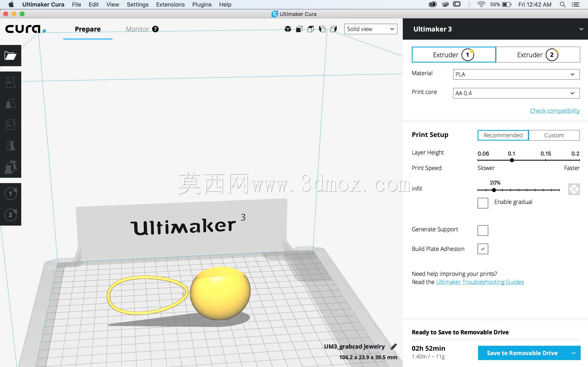Select the Extruder 2 tab

(538, 55)
